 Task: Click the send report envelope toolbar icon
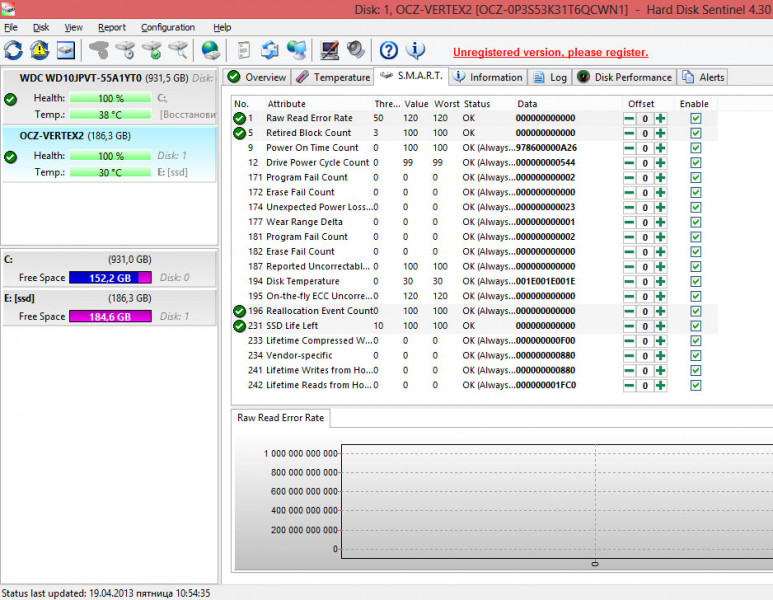coord(270,50)
